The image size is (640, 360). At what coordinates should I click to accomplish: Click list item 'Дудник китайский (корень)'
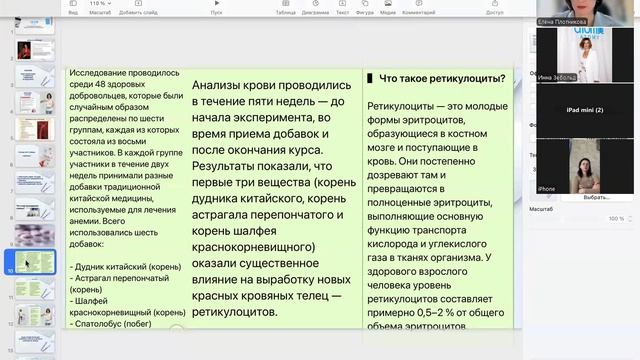[125, 267]
